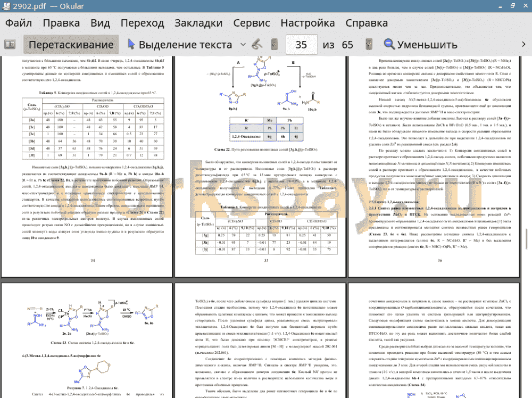
Task: Switch to the Выделение текста tool
Action: pos(180,45)
